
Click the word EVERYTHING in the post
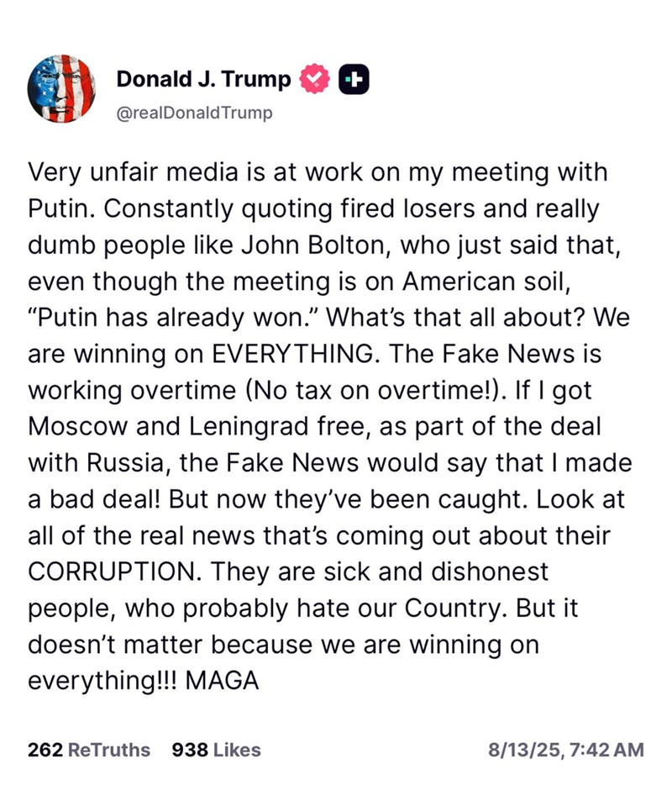point(292,354)
